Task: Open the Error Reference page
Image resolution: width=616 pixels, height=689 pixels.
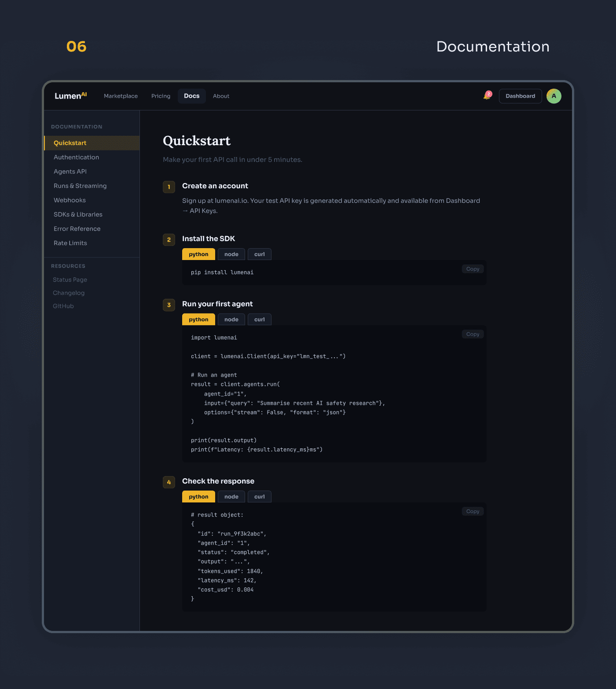Action: pos(77,229)
